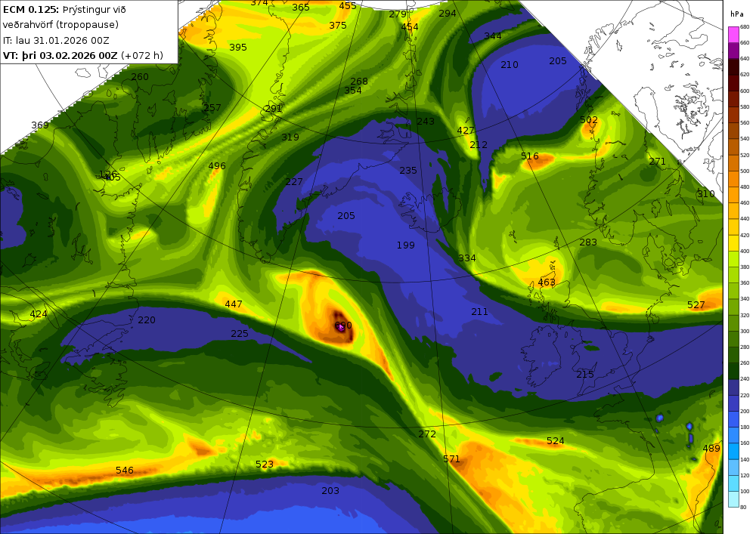The height and width of the screenshot is (534, 756).
Task: Click the '310' value at right edge
Action: point(706,193)
